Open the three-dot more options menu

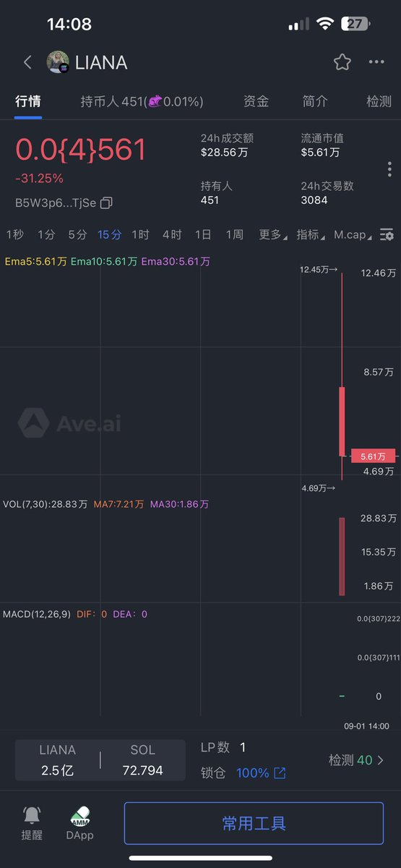click(x=376, y=62)
